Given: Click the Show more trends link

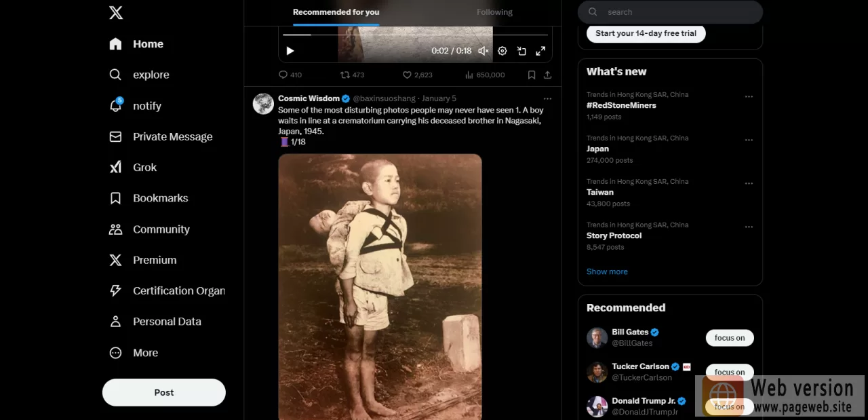Looking at the screenshot, I should (x=607, y=271).
